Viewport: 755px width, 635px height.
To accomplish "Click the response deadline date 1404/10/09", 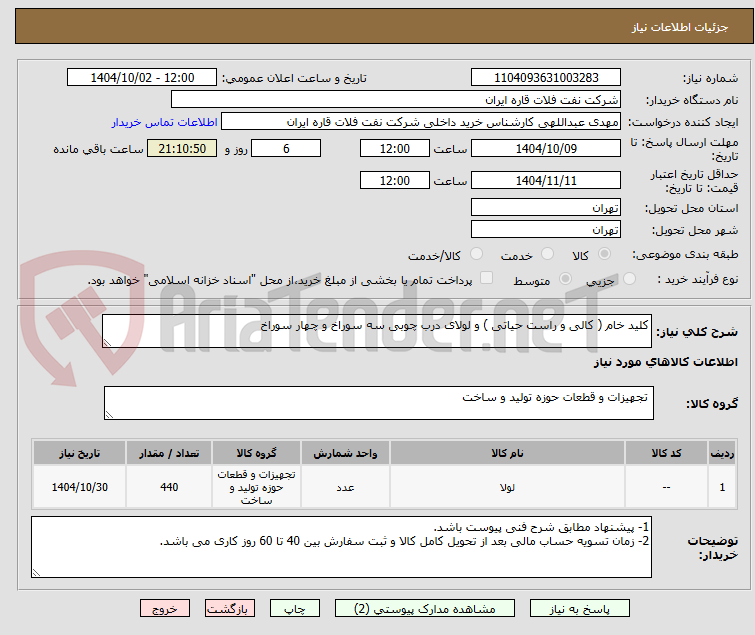I will click(546, 148).
